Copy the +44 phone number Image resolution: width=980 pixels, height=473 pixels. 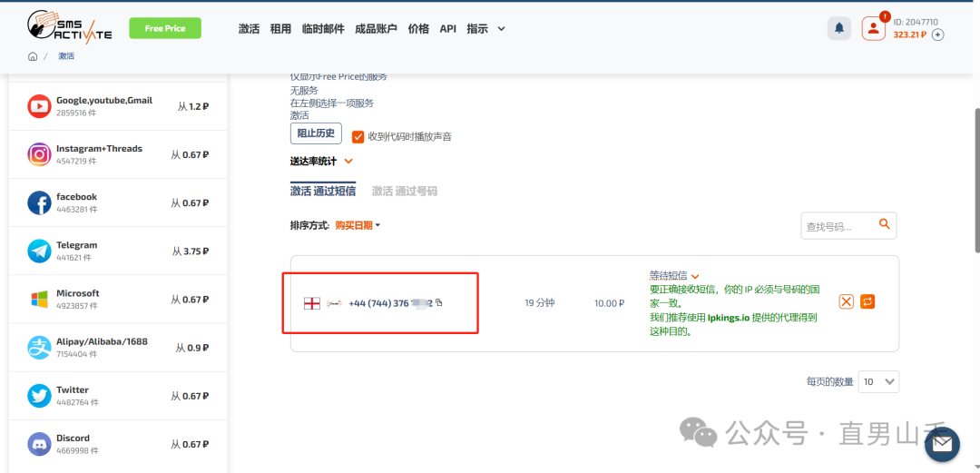click(x=439, y=303)
